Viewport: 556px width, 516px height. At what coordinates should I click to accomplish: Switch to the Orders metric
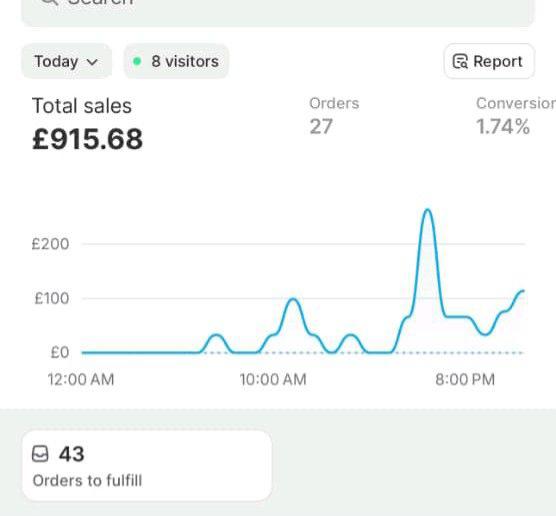click(x=334, y=116)
